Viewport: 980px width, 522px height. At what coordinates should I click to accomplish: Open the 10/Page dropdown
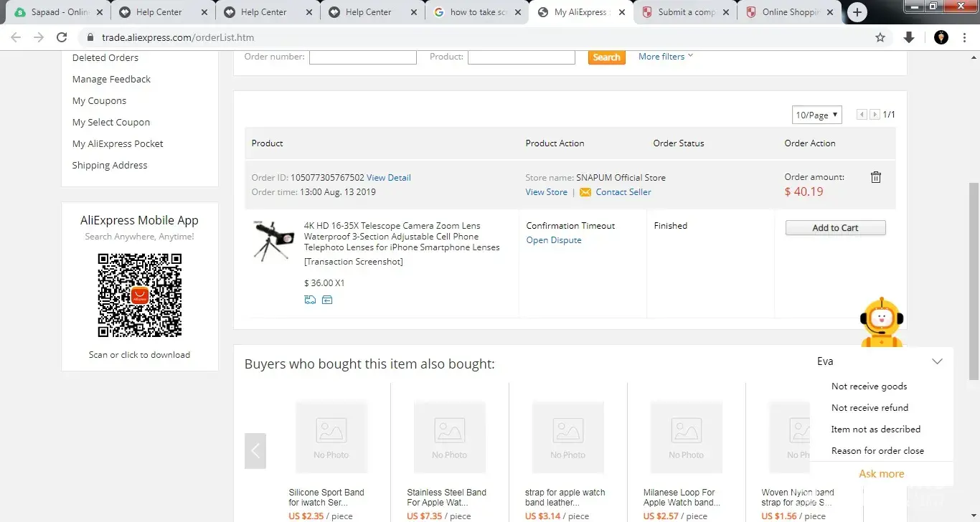pos(817,115)
